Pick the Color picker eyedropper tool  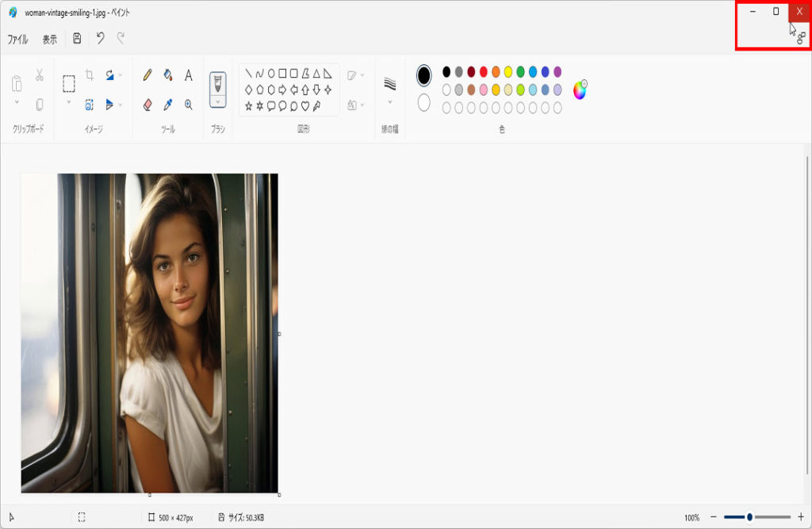pyautogui.click(x=168, y=105)
